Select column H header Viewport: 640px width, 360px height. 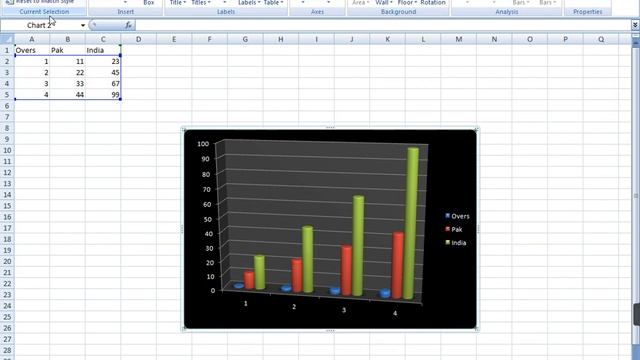pyautogui.click(x=280, y=39)
